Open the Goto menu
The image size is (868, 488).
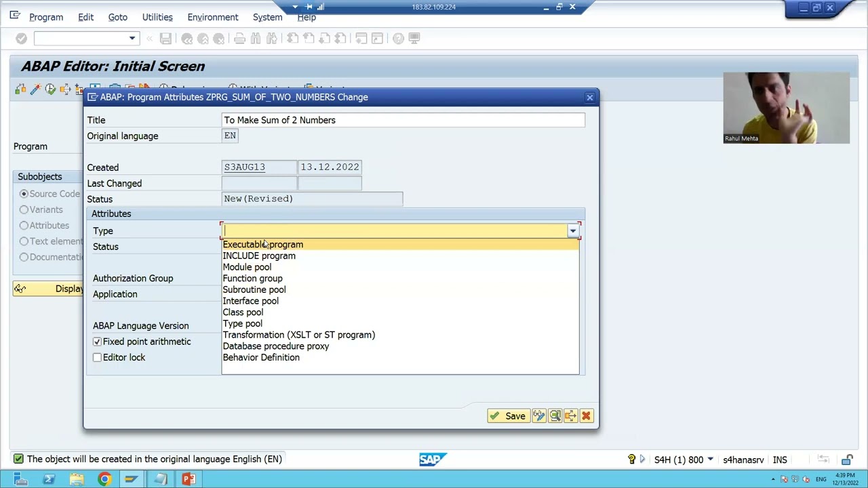pyautogui.click(x=117, y=17)
